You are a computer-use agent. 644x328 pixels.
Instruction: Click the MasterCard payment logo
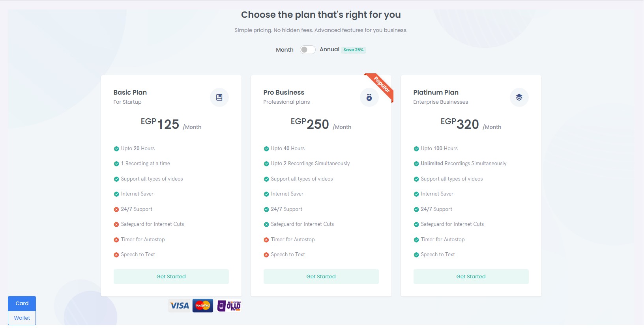click(203, 306)
